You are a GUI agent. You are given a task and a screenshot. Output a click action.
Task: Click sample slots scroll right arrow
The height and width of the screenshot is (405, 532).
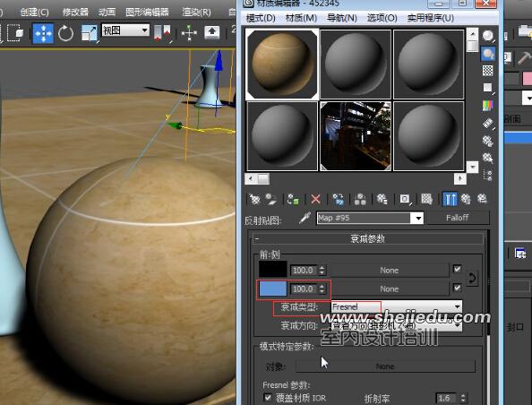(460, 178)
